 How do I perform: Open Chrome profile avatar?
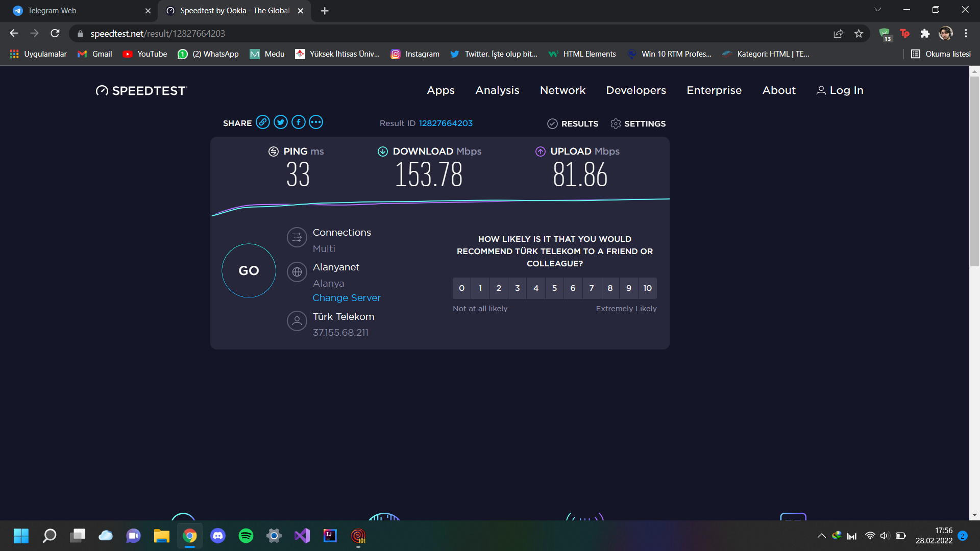pyautogui.click(x=946, y=33)
